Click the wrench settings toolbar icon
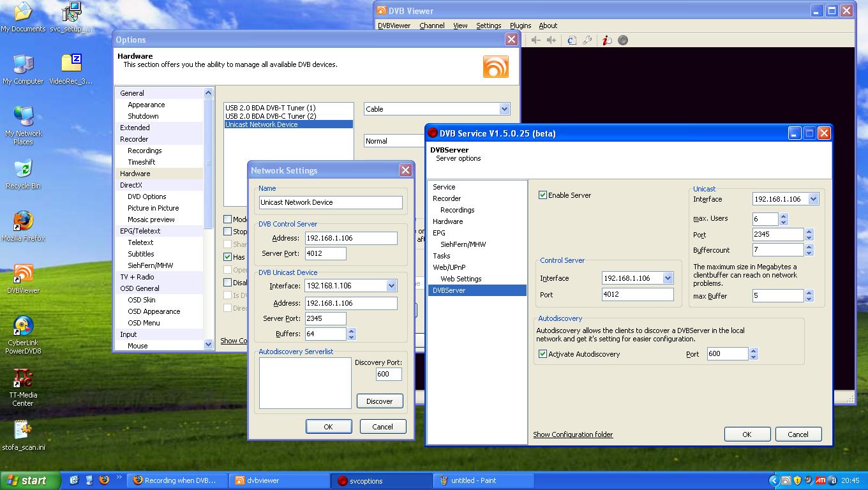 tap(587, 40)
